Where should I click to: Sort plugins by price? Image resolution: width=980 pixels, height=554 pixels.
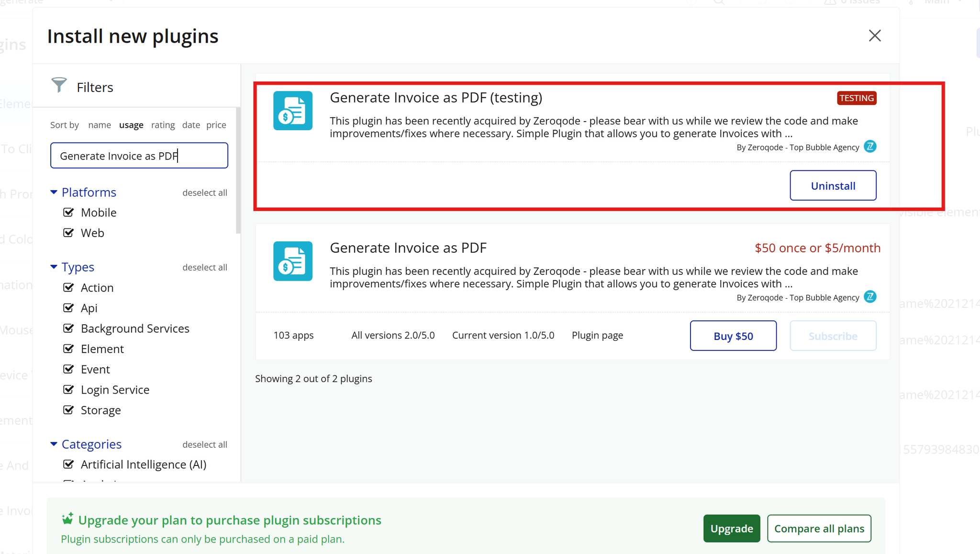[216, 125]
